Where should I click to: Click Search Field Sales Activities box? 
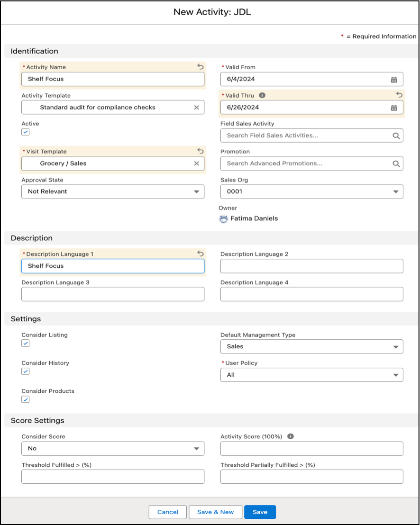point(312,135)
